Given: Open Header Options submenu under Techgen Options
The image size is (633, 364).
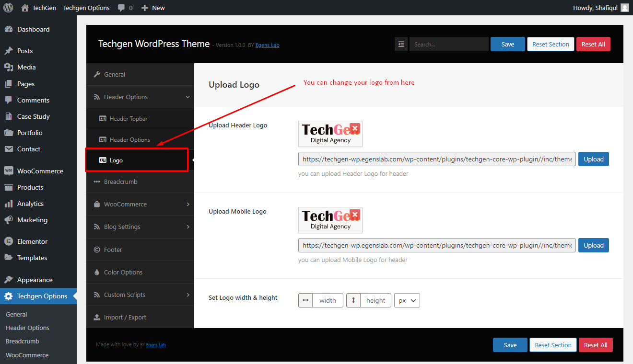Looking at the screenshot, I should click(27, 328).
